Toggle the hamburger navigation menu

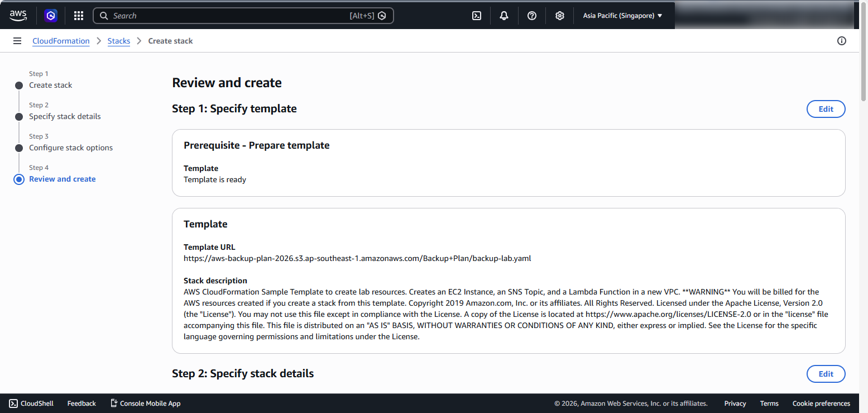click(x=17, y=41)
